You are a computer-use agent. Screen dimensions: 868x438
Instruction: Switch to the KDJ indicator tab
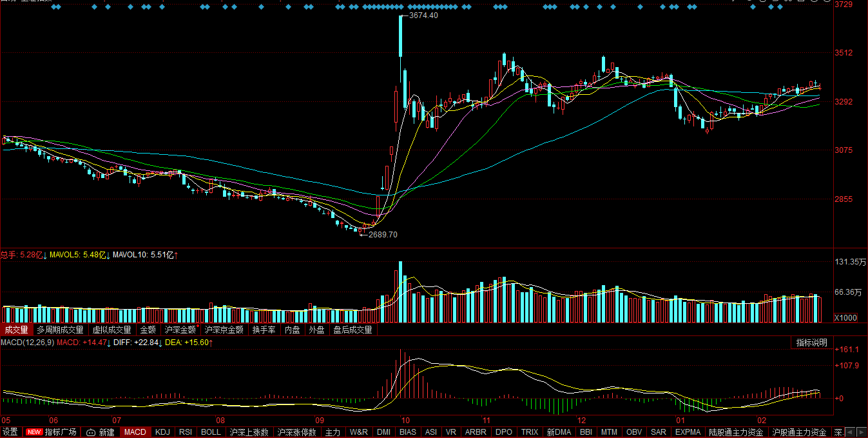pos(163,432)
